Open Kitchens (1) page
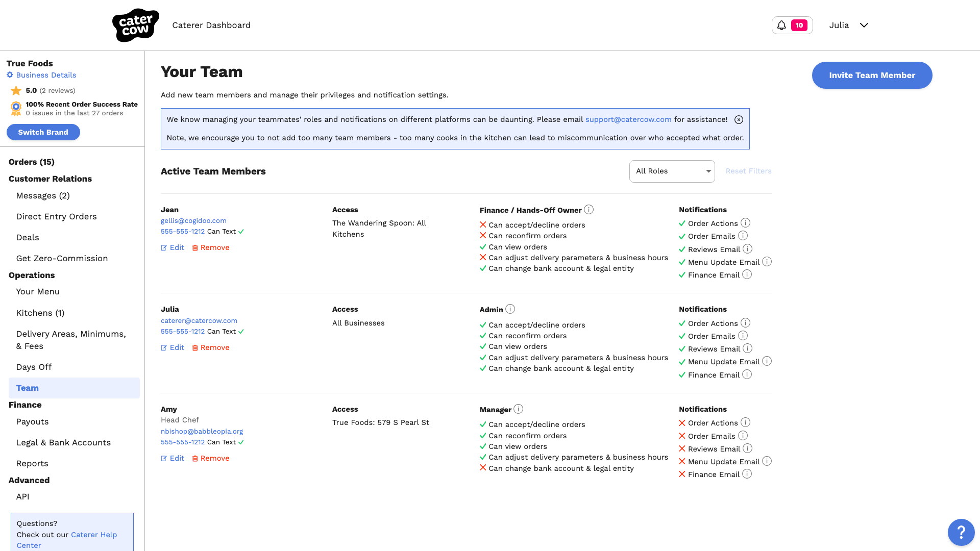This screenshot has width=980, height=551. 40,313
